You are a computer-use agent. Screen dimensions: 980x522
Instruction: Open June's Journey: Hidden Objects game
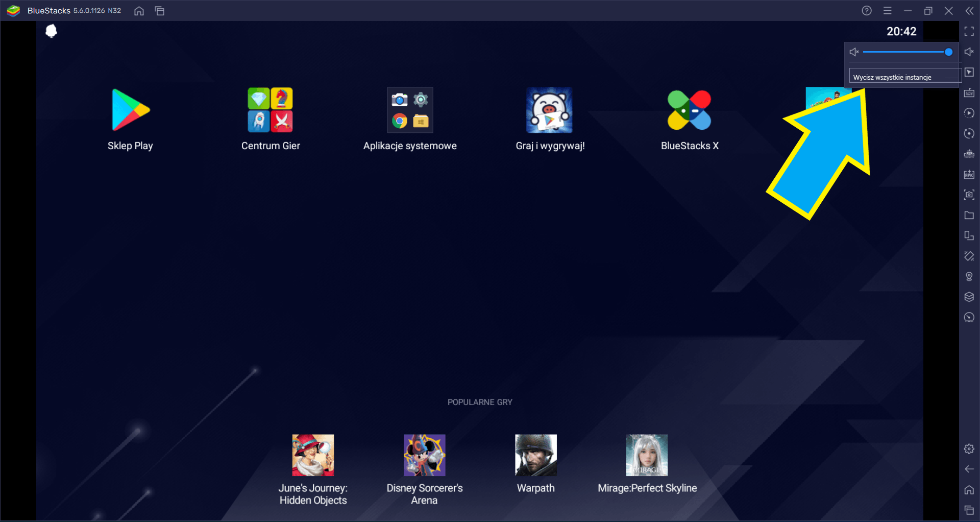(313, 455)
